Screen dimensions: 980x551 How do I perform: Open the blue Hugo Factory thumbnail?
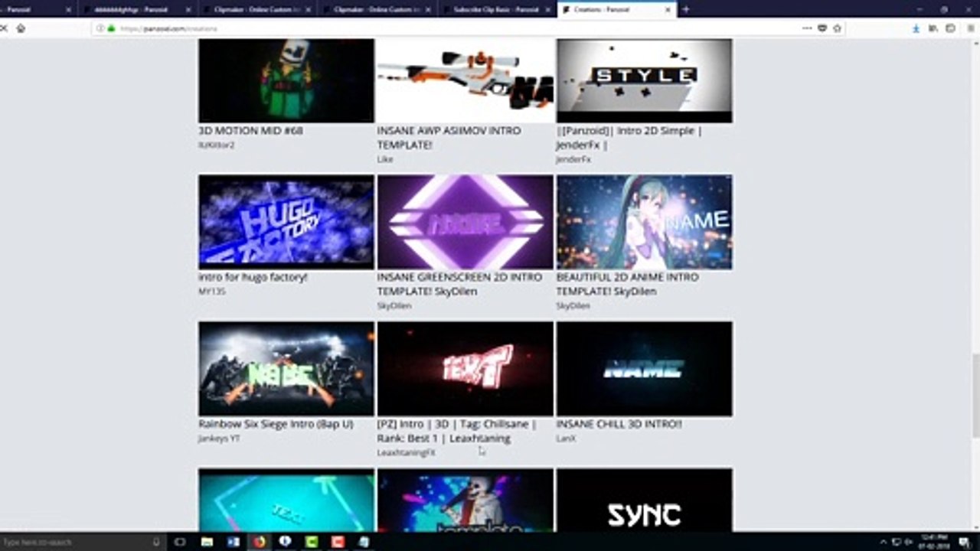[x=286, y=222]
